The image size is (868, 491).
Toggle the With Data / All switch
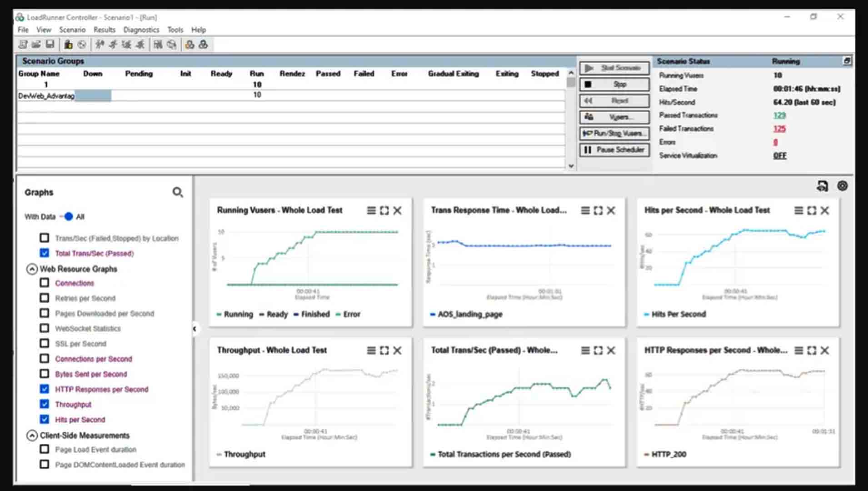68,216
